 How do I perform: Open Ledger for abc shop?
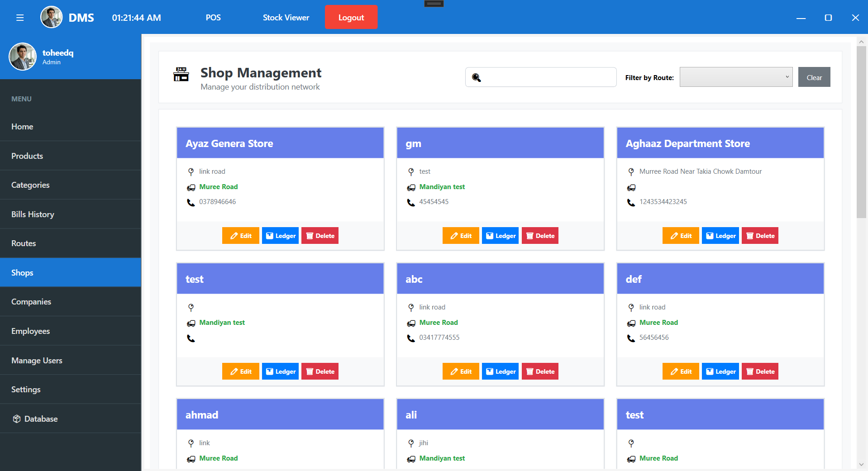point(501,371)
